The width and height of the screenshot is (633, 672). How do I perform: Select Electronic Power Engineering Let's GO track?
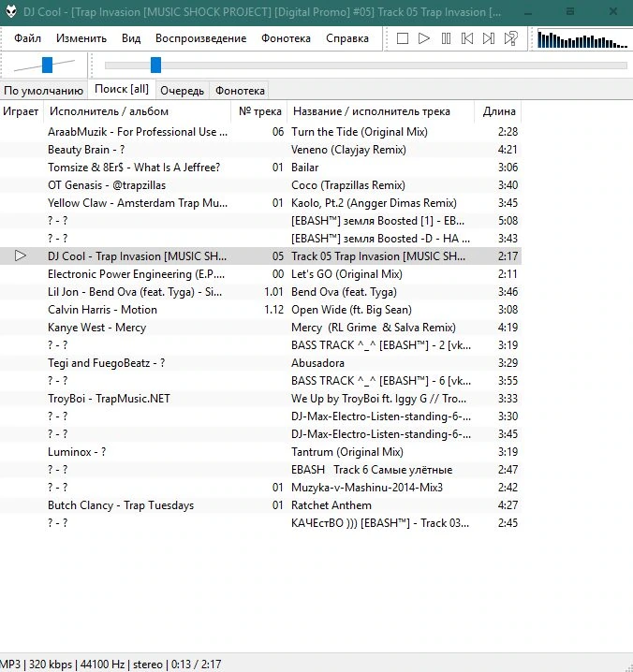coord(260,274)
